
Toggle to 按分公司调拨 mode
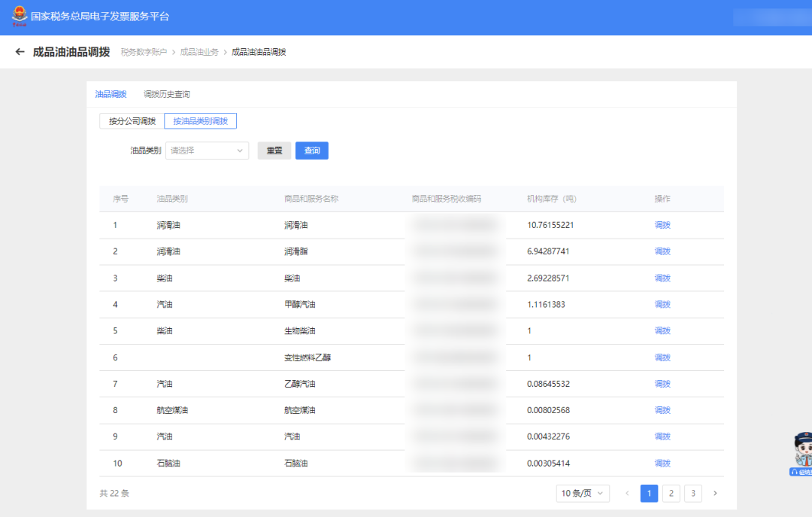click(x=132, y=121)
